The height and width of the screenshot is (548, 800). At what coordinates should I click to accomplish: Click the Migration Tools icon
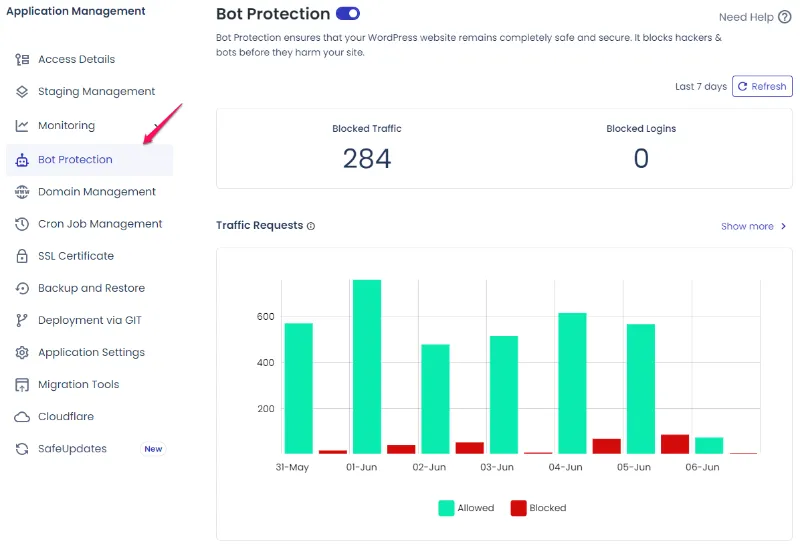[22, 385]
